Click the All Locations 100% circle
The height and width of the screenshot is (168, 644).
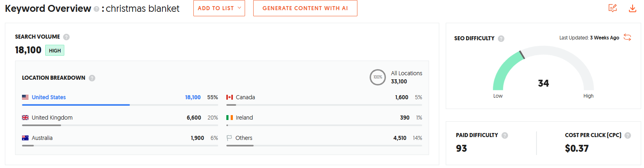point(377,77)
